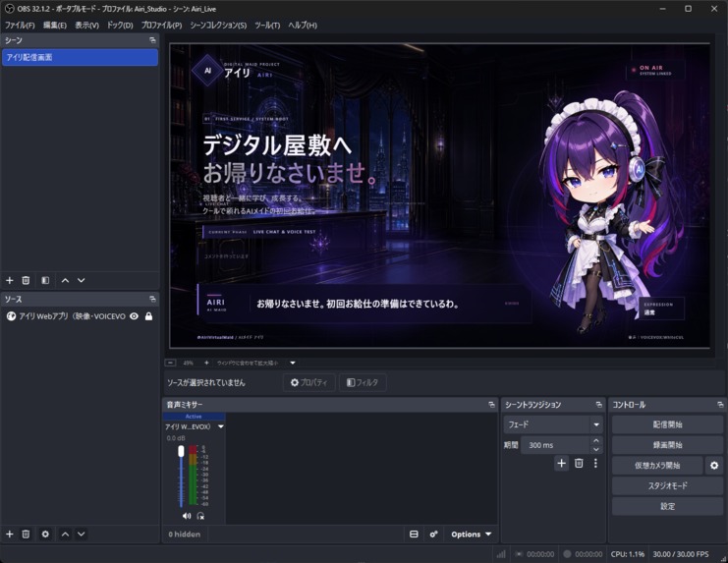
Task: Select the アイリ配信画面 scene
Action: (x=80, y=57)
